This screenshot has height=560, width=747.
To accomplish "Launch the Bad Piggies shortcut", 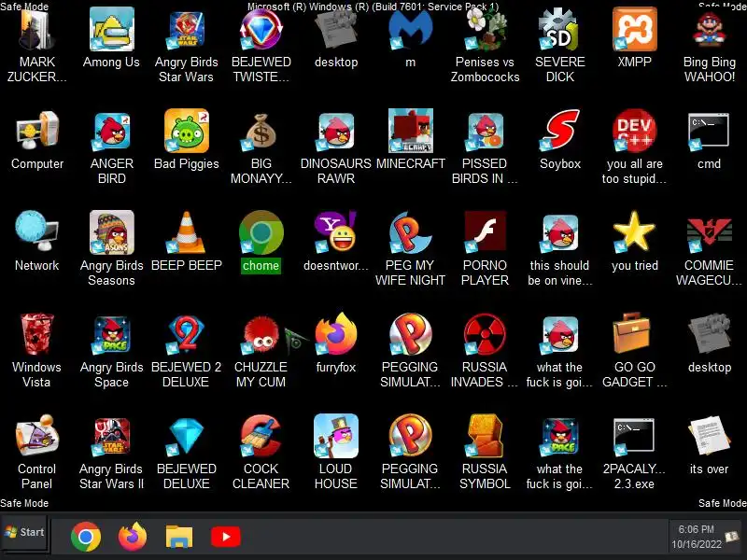I will click(x=186, y=132).
